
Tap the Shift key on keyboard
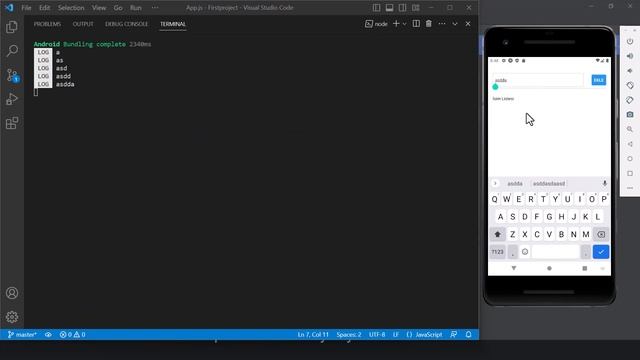coord(497,234)
